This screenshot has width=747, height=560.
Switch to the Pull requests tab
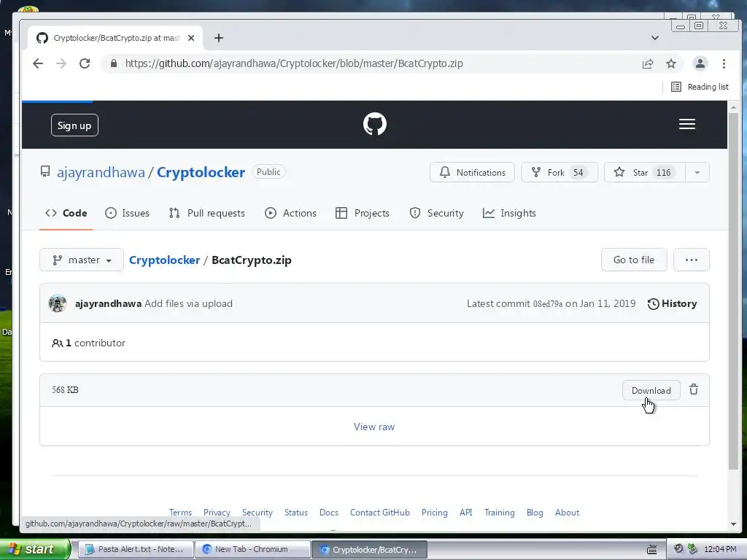point(207,214)
